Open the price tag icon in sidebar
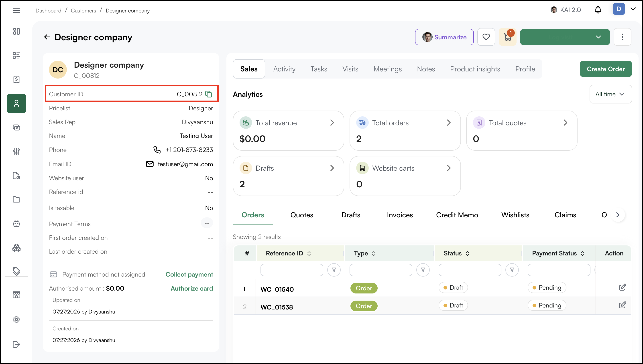The image size is (643, 364). click(16, 271)
